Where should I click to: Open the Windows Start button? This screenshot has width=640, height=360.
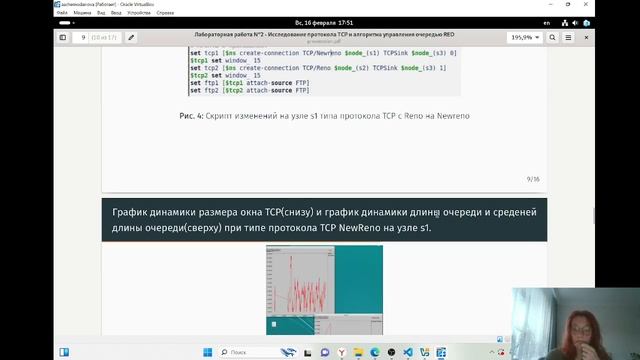click(x=207, y=352)
